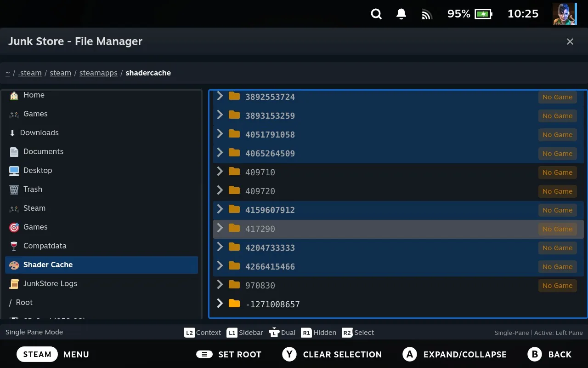This screenshot has width=588, height=368.
Task: Click the Downloads arrow icon in sidebar
Action: click(12, 133)
